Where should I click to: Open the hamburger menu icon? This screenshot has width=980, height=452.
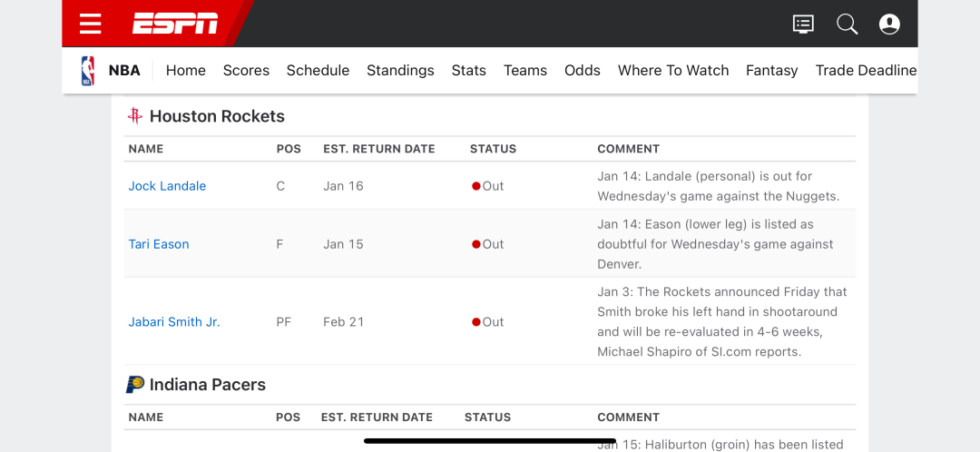pos(91,24)
